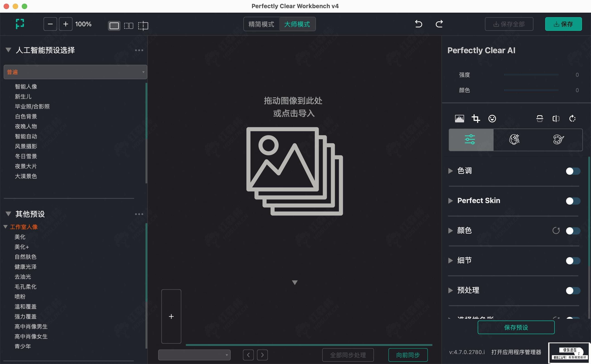The width and height of the screenshot is (591, 364).
Task: Select the 毛孔柔化 preset
Action: pyautogui.click(x=26, y=287)
